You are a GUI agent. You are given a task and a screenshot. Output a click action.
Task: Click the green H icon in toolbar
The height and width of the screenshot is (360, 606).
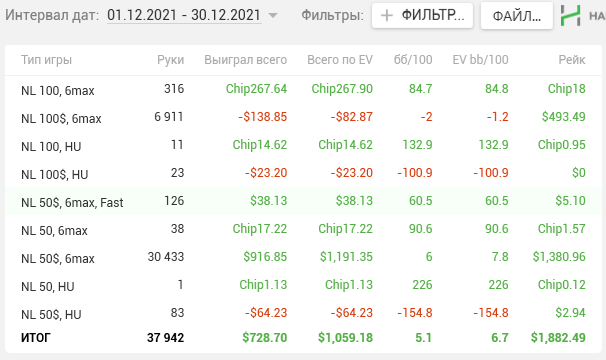pyautogui.click(x=570, y=15)
